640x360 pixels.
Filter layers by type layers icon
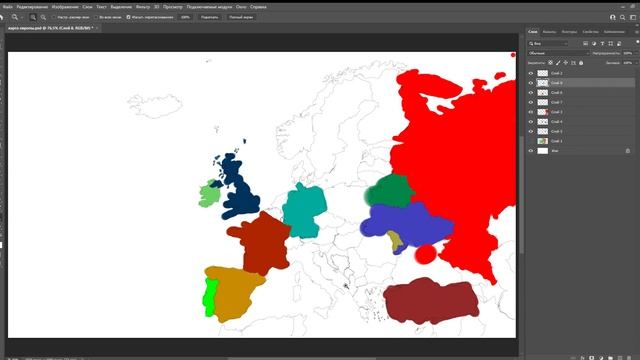click(602, 43)
